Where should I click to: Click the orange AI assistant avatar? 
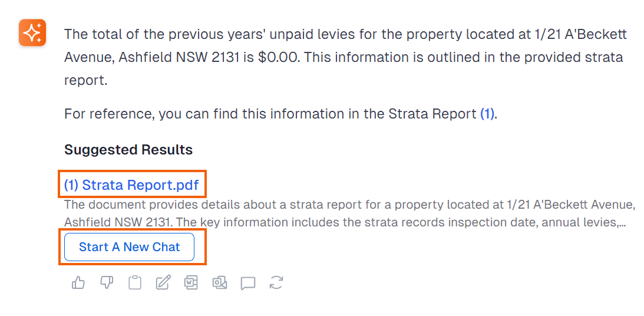(x=32, y=32)
